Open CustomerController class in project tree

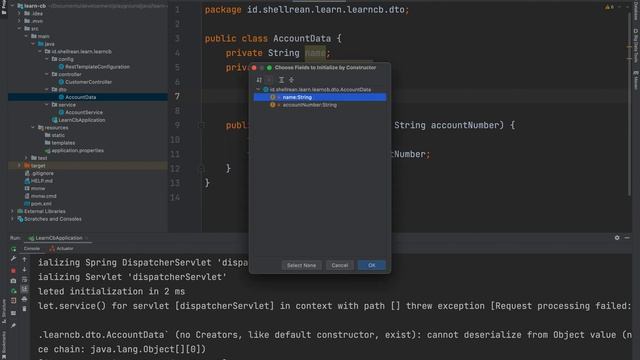[88, 82]
